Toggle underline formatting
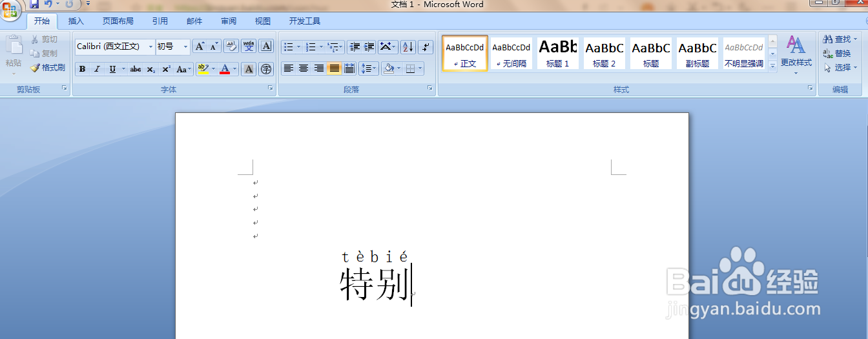Screen dimensions: 868x339 coord(112,69)
